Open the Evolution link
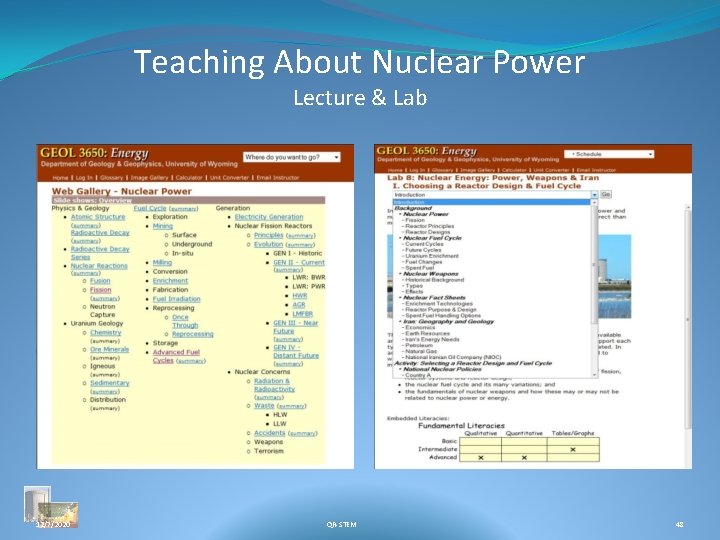 click(269, 244)
